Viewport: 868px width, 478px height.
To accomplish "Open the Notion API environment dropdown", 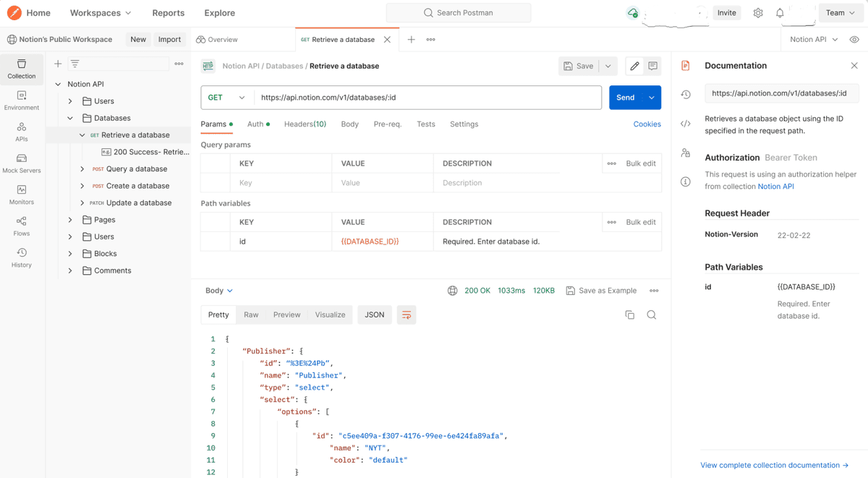I will click(x=814, y=40).
